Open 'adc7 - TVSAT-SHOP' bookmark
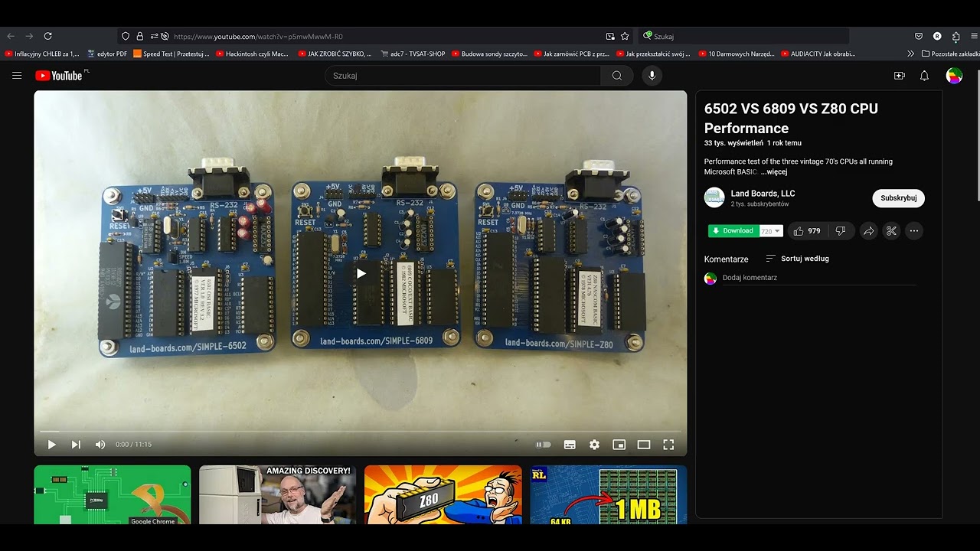980x551 pixels. coord(413,54)
